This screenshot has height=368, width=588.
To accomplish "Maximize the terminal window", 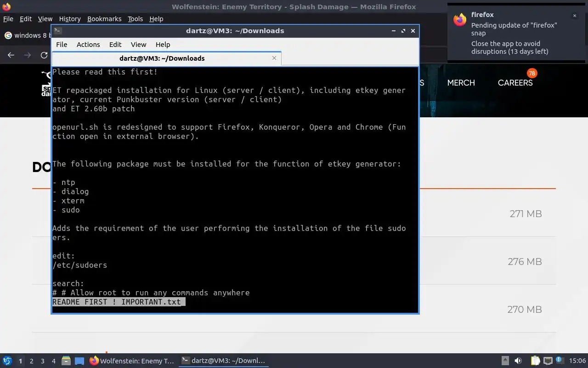I will [403, 31].
